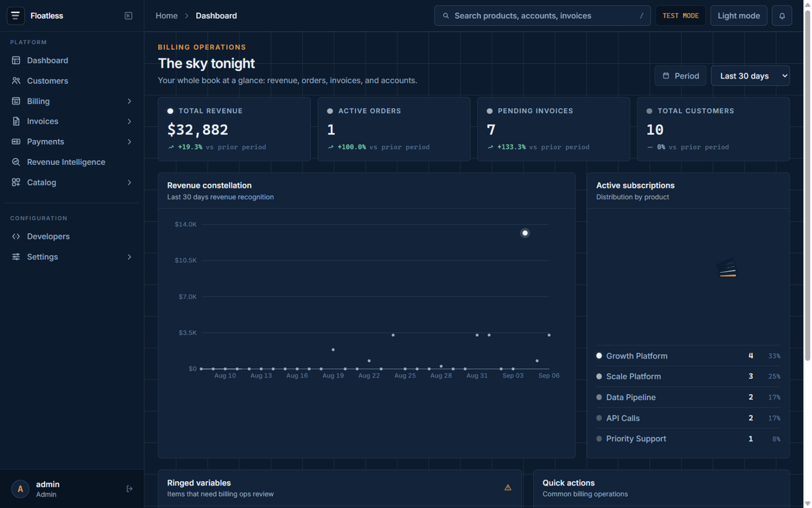The image size is (812, 508).
Task: Open the Developers section
Action: [x=72, y=237]
